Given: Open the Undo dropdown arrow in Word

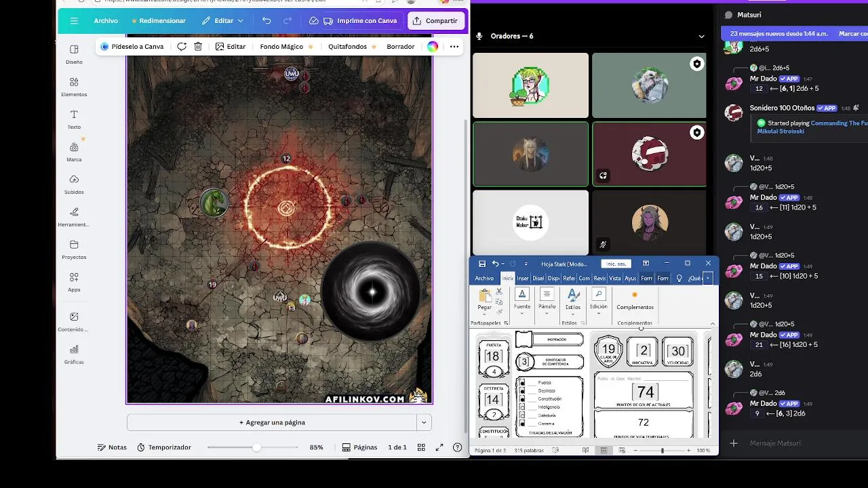Looking at the screenshot, I should point(504,264).
